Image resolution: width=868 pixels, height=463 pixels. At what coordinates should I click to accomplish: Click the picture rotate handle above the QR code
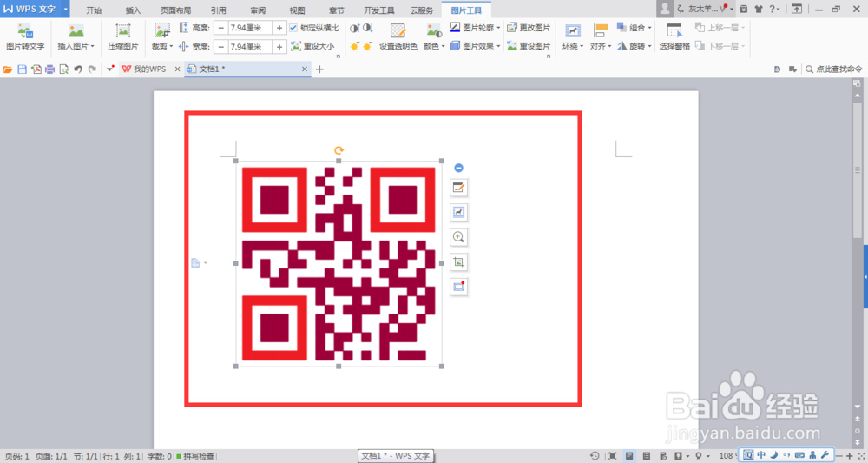click(x=339, y=150)
